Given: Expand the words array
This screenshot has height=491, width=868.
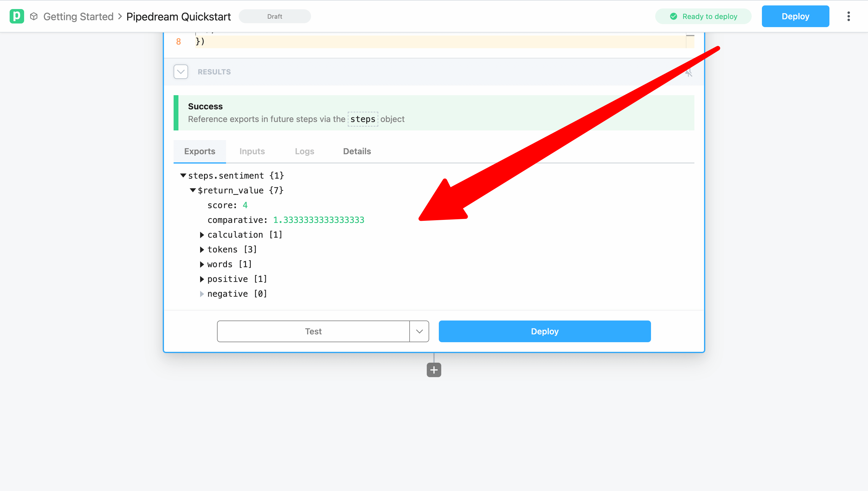Looking at the screenshot, I should pos(202,264).
